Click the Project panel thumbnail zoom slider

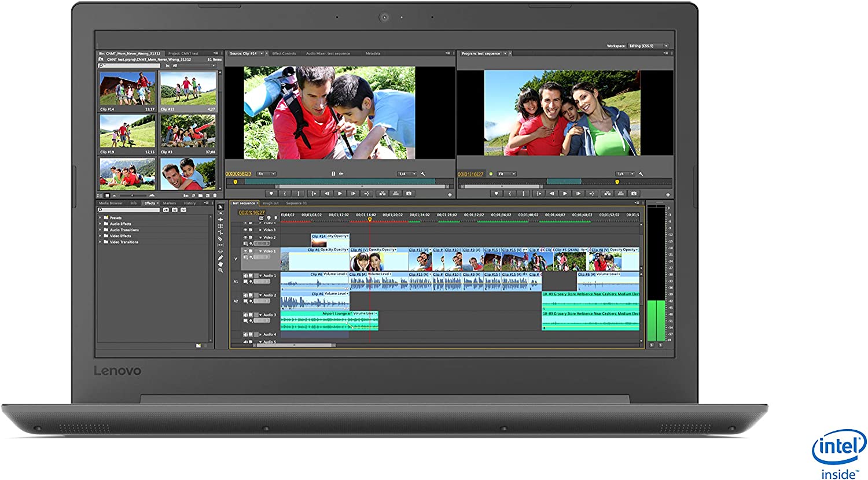(131, 195)
